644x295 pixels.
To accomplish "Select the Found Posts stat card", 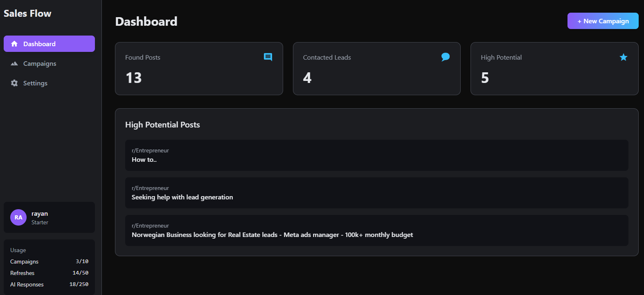I will (199, 69).
